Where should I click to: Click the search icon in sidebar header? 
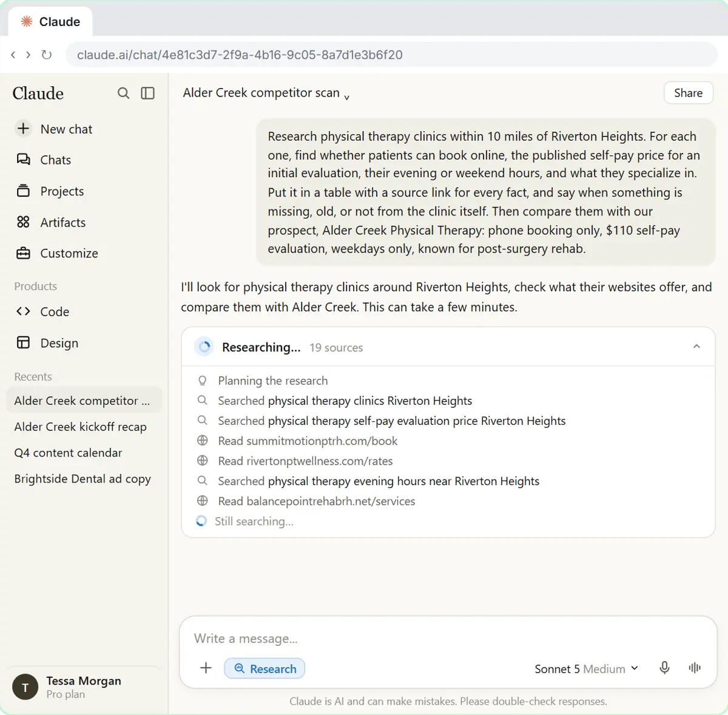pyautogui.click(x=123, y=93)
